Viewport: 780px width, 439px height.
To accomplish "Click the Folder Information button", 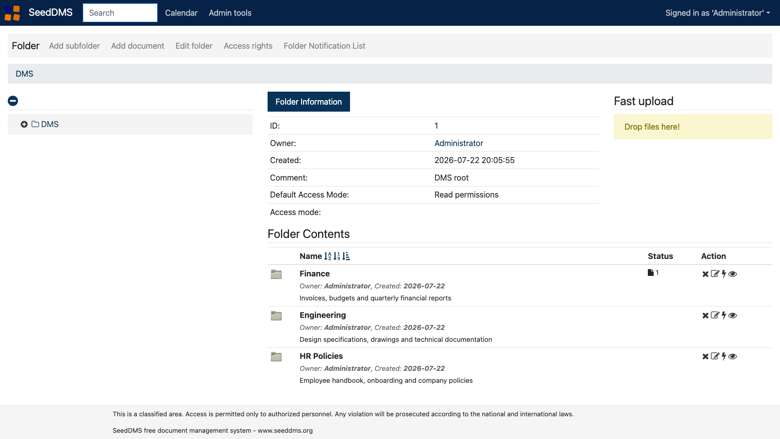I will [308, 101].
